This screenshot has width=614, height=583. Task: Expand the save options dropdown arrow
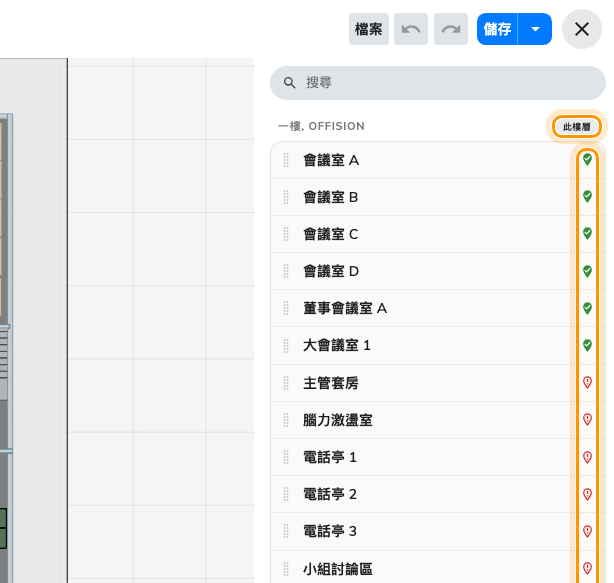click(535, 29)
